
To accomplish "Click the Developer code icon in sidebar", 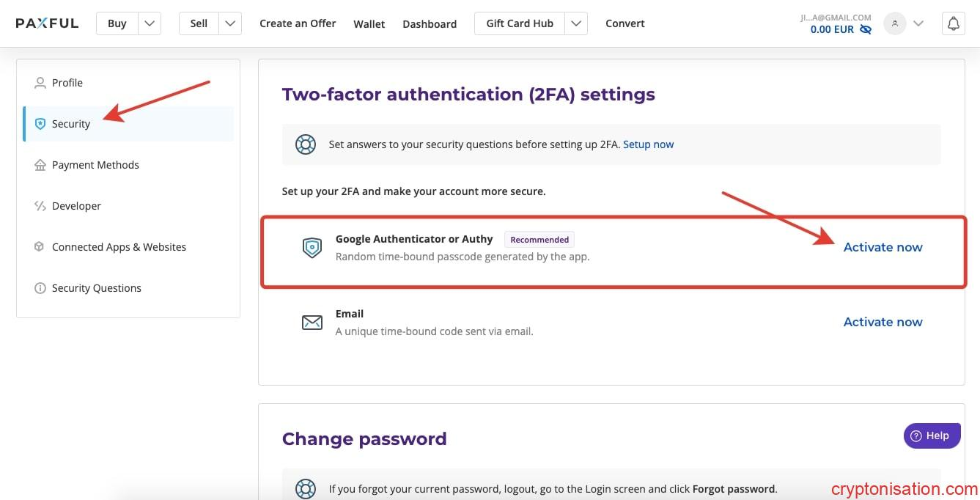I will pyautogui.click(x=40, y=206).
